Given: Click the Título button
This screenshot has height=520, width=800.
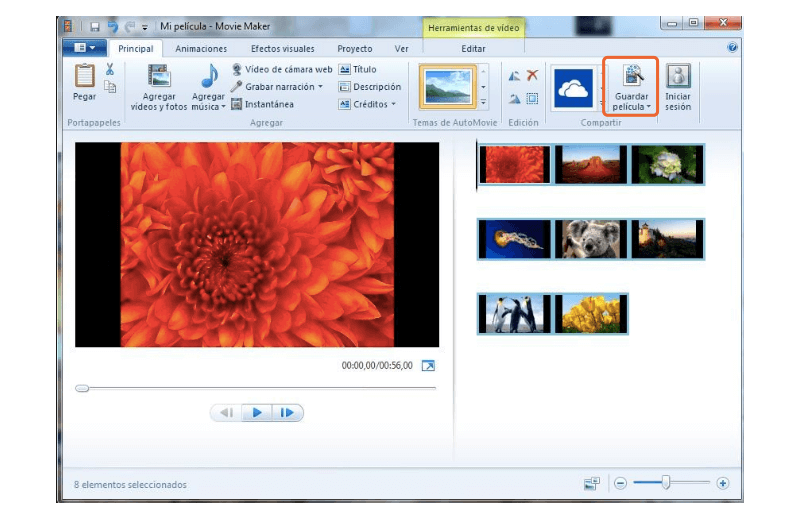Looking at the screenshot, I should [357, 70].
